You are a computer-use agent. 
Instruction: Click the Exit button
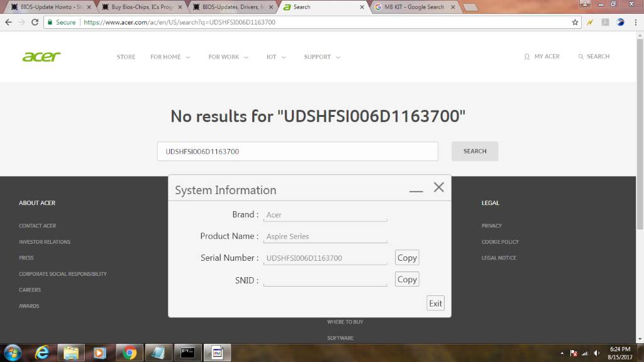(435, 304)
